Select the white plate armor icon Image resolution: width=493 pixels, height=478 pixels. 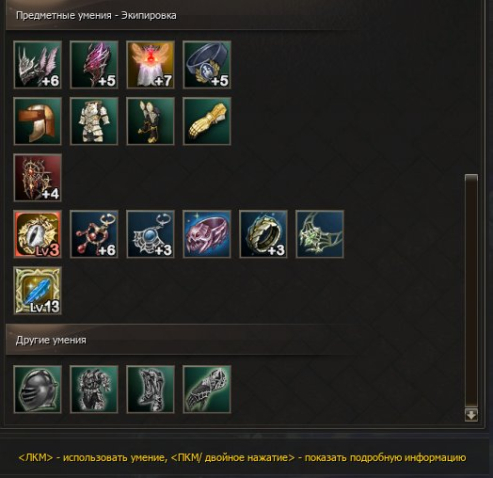(94, 121)
